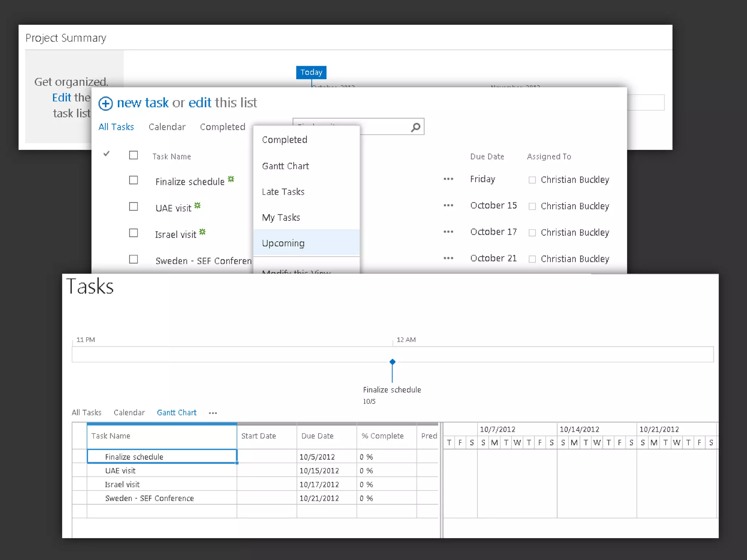Open ellipsis menu for UAE visit row
The image size is (747, 560).
coord(448,205)
